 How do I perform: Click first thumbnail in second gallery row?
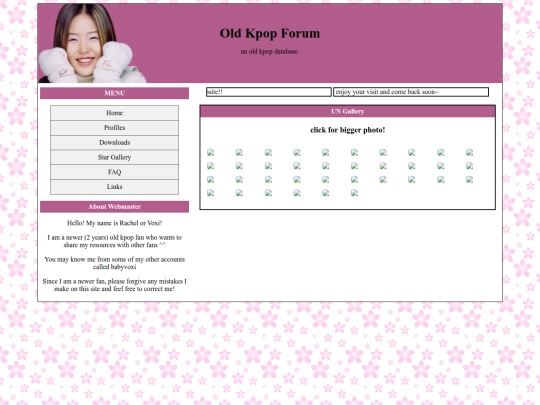[210, 166]
